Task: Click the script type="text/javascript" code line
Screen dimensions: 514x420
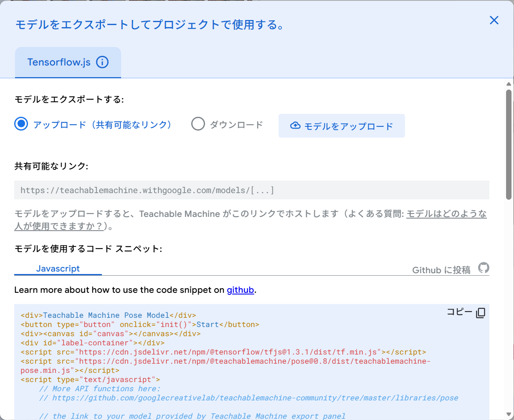Action: [90, 380]
